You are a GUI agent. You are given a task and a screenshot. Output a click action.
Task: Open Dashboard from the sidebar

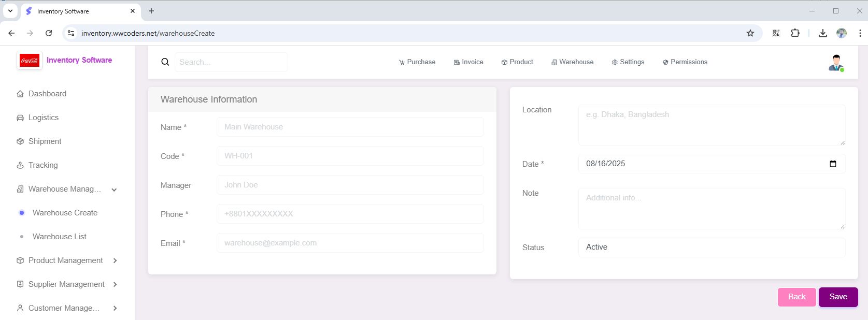point(47,94)
